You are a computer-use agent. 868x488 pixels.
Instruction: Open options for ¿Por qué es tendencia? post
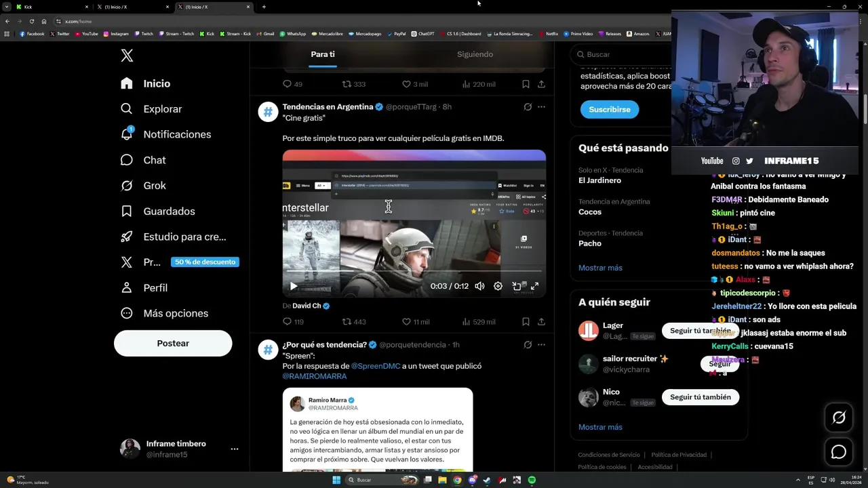(x=541, y=345)
